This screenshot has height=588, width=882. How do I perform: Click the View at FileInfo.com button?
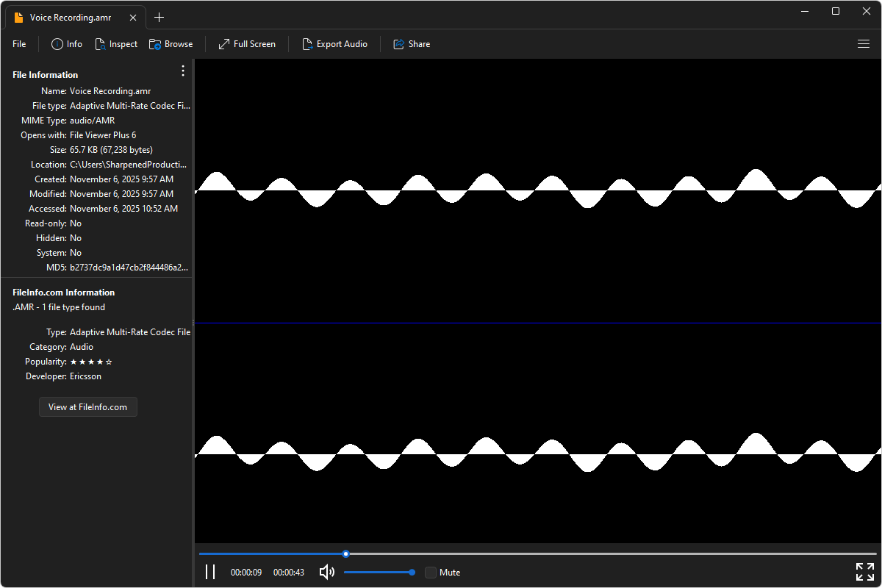87,406
